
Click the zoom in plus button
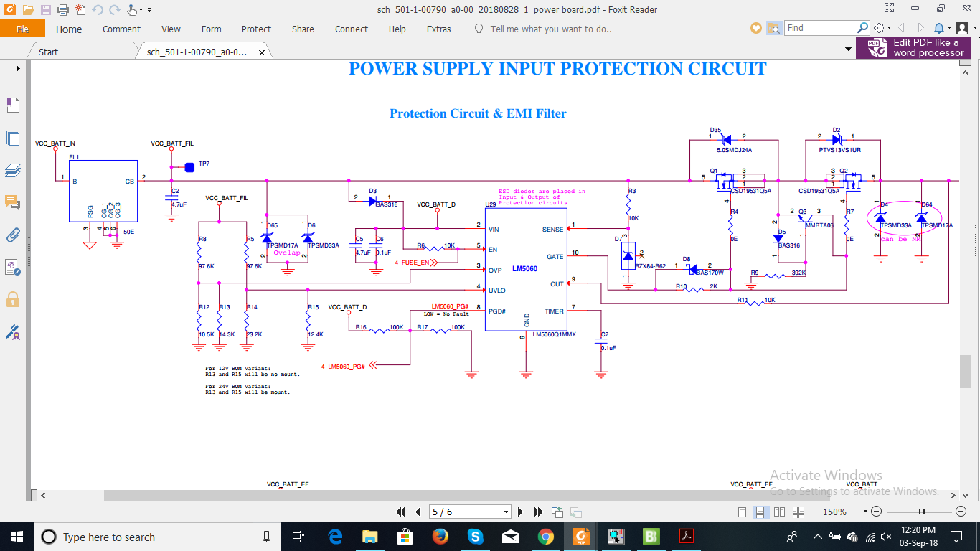coord(961,512)
